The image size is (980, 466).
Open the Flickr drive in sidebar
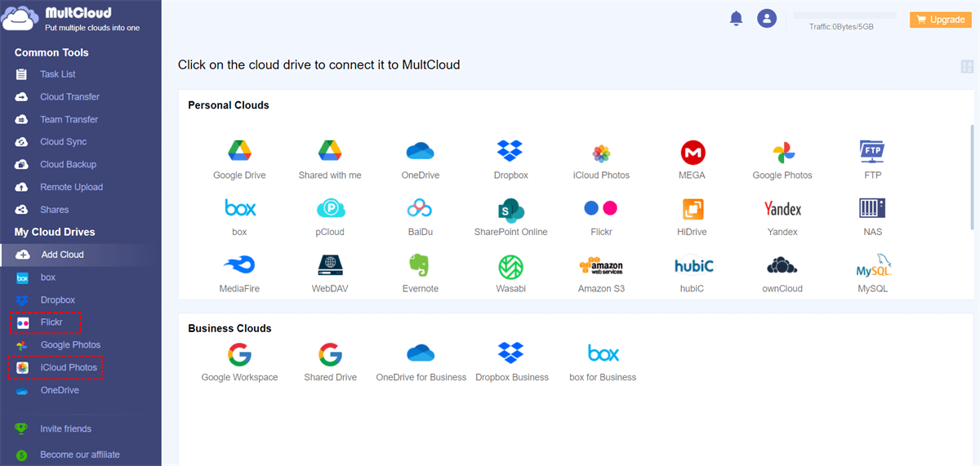(x=51, y=322)
